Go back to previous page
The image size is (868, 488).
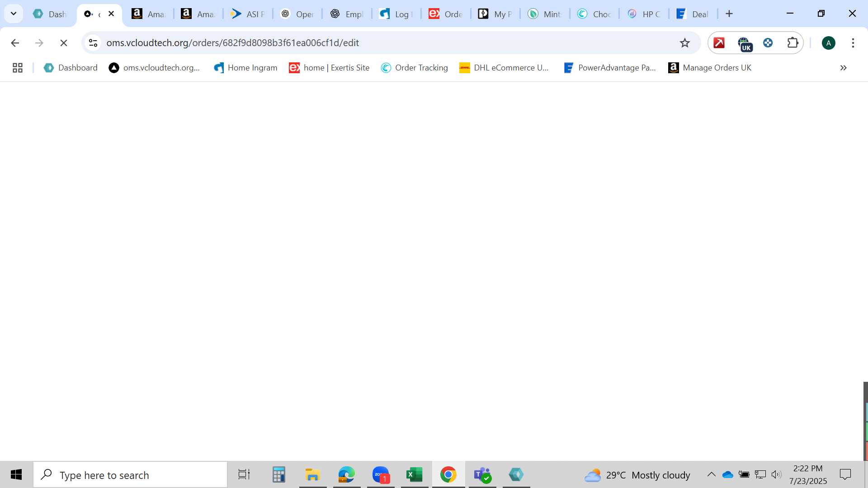pyautogui.click(x=15, y=43)
